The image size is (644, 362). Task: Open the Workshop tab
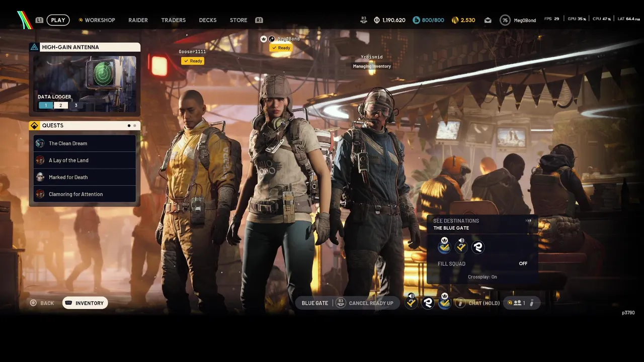pyautogui.click(x=100, y=20)
